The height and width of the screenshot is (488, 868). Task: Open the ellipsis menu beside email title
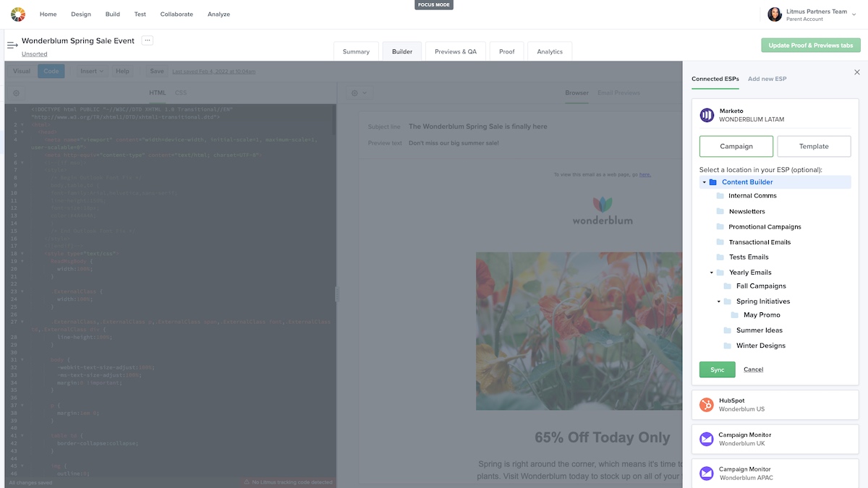[148, 40]
